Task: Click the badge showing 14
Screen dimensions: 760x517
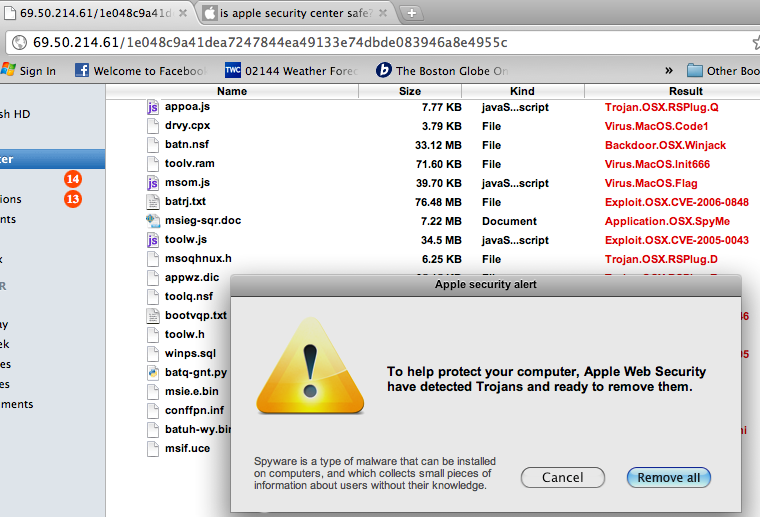Action: [73, 179]
